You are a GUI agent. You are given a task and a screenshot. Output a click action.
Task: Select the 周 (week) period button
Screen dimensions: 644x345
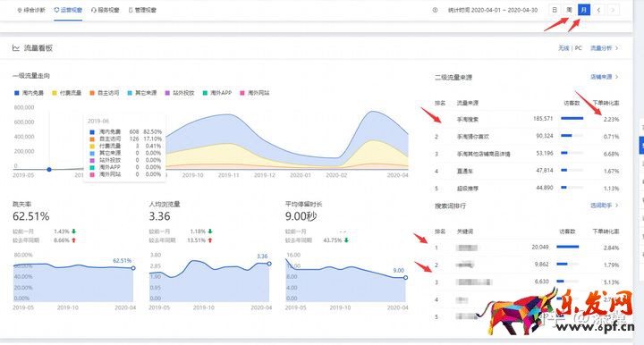coord(569,10)
